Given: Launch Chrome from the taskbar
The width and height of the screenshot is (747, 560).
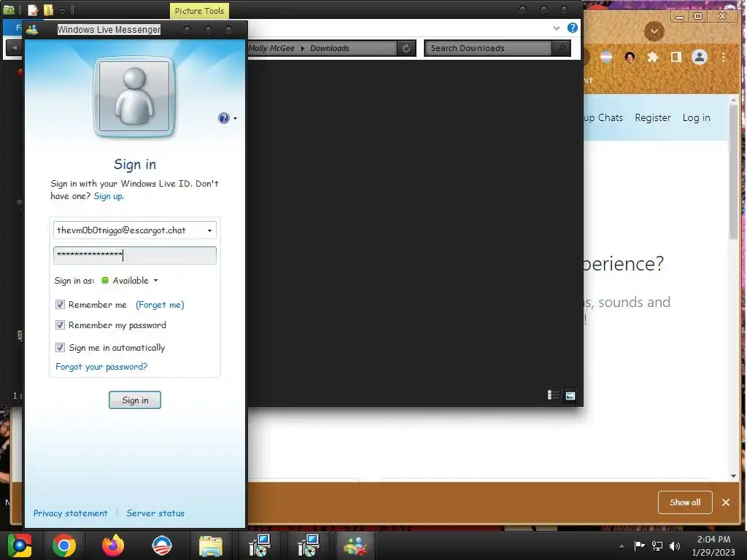Looking at the screenshot, I should click(x=64, y=545).
